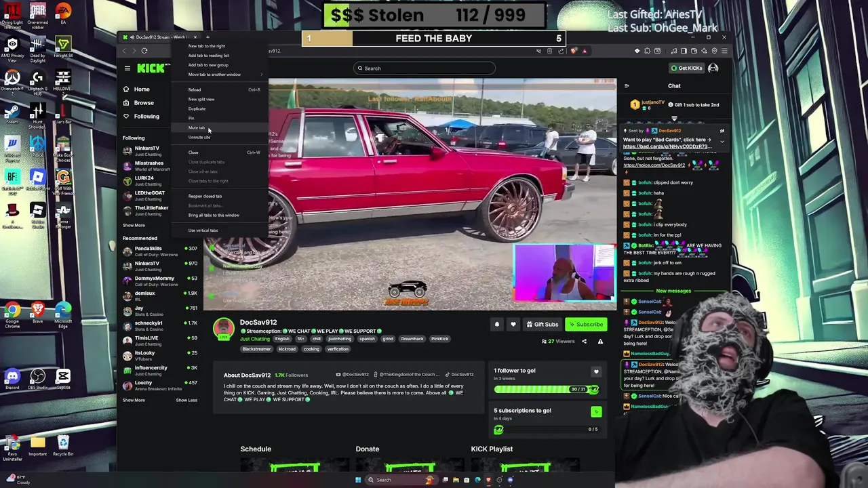Click the Brave Wallet icon

[x=694, y=51]
